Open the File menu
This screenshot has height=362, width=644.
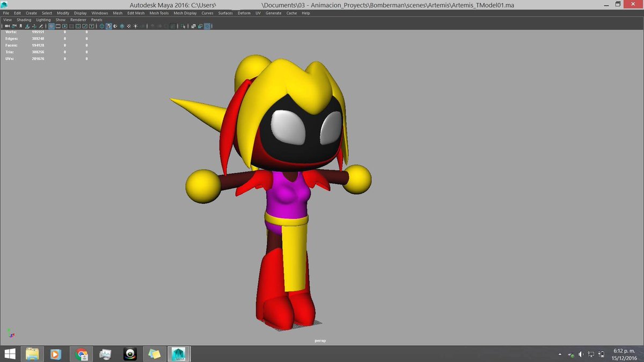[x=6, y=13]
